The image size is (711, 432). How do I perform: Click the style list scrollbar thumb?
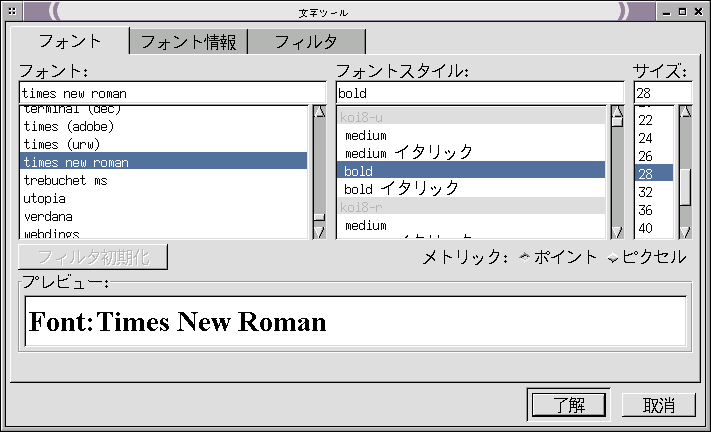[x=617, y=122]
